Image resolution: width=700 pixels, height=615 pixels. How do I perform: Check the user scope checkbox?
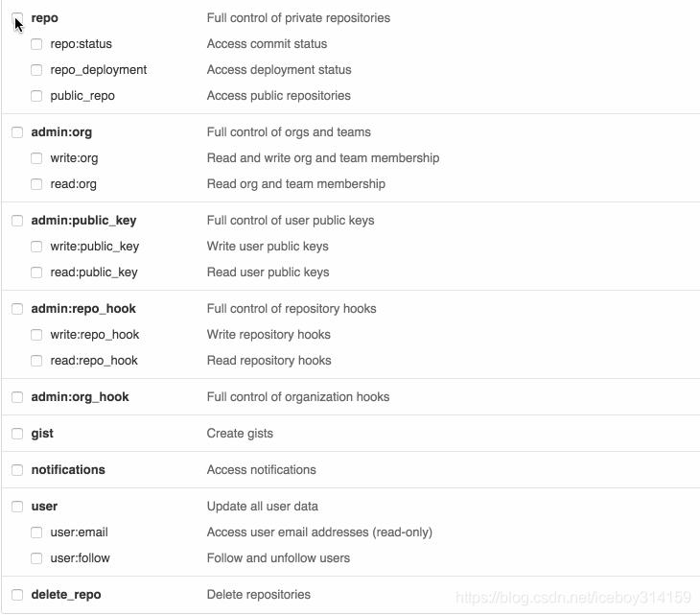pos(17,507)
